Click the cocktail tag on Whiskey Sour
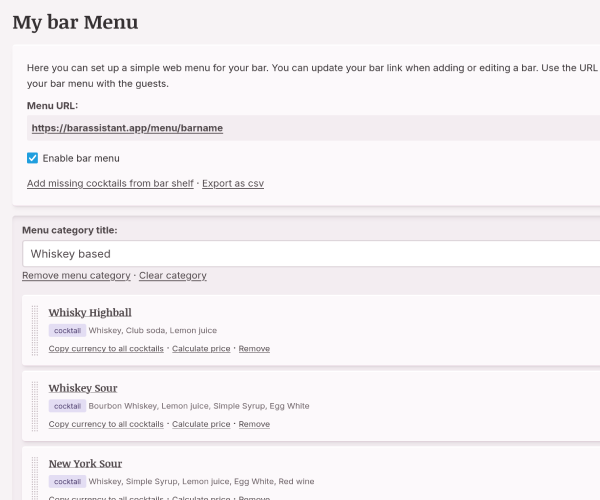 pyautogui.click(x=67, y=406)
